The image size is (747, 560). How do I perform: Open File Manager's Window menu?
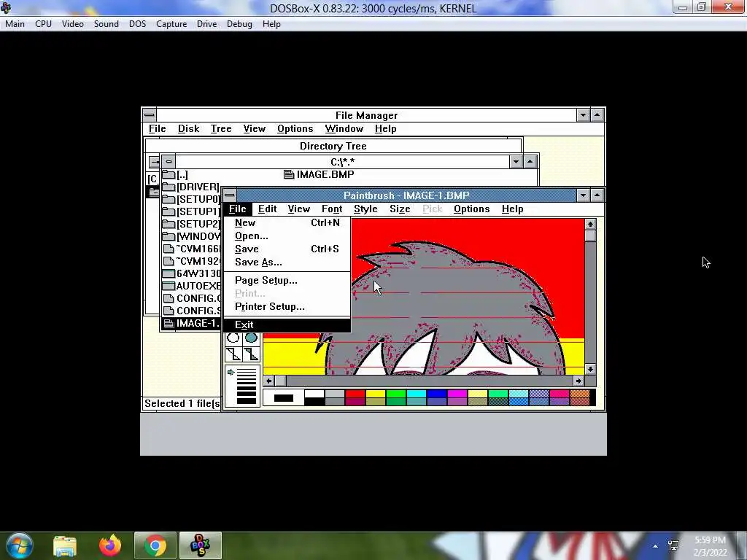pyautogui.click(x=344, y=128)
